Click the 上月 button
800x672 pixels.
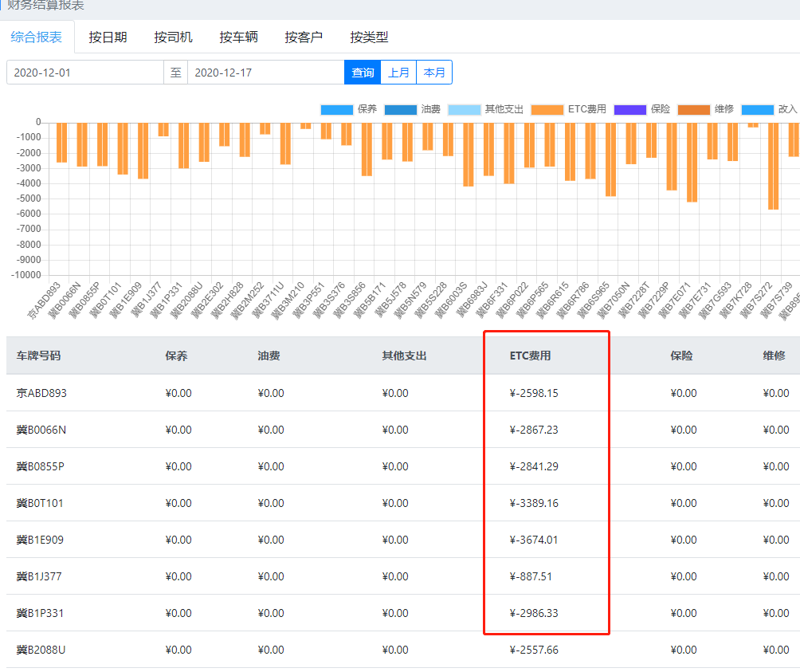coord(398,73)
